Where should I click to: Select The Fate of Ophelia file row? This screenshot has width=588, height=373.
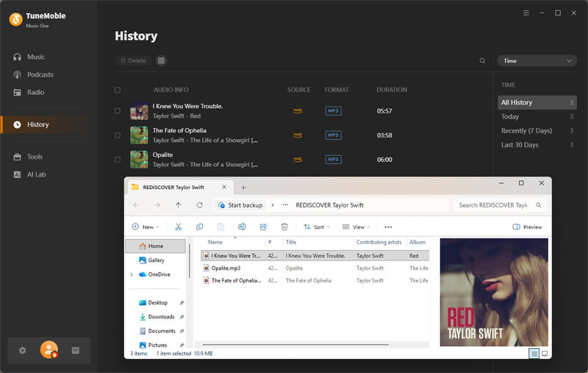315,281
